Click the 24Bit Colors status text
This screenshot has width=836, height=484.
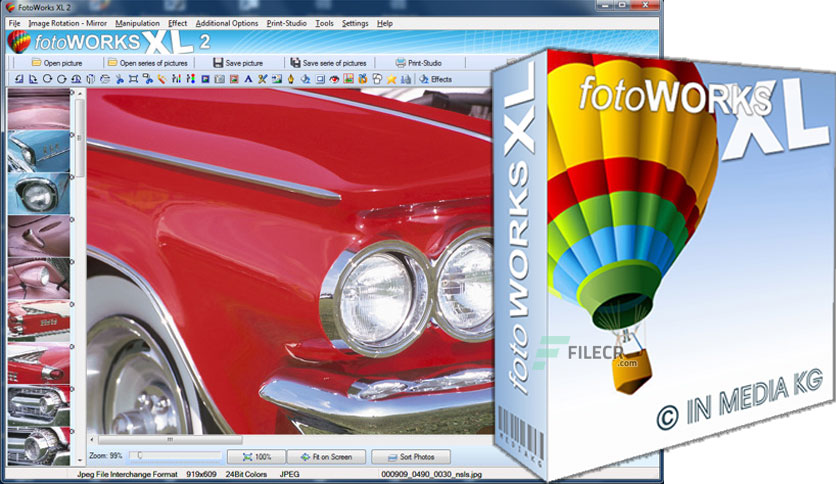(x=246, y=474)
